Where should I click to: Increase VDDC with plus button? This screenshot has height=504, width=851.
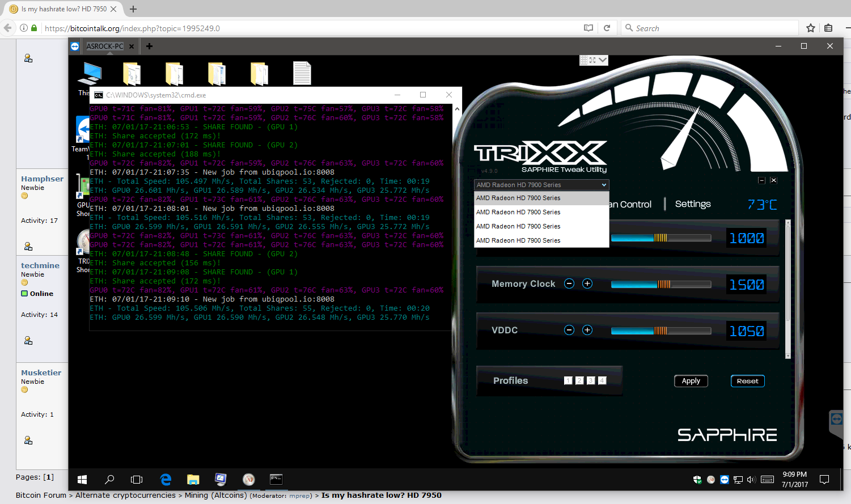(x=587, y=330)
